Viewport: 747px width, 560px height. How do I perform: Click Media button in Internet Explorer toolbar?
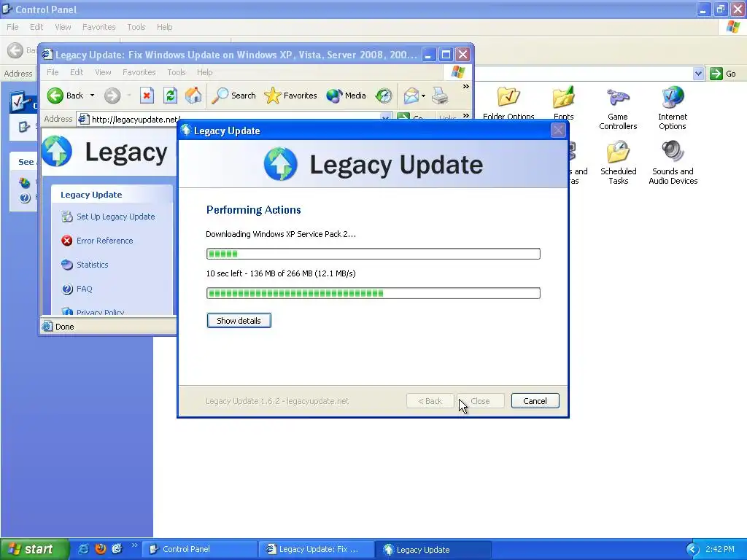point(347,96)
